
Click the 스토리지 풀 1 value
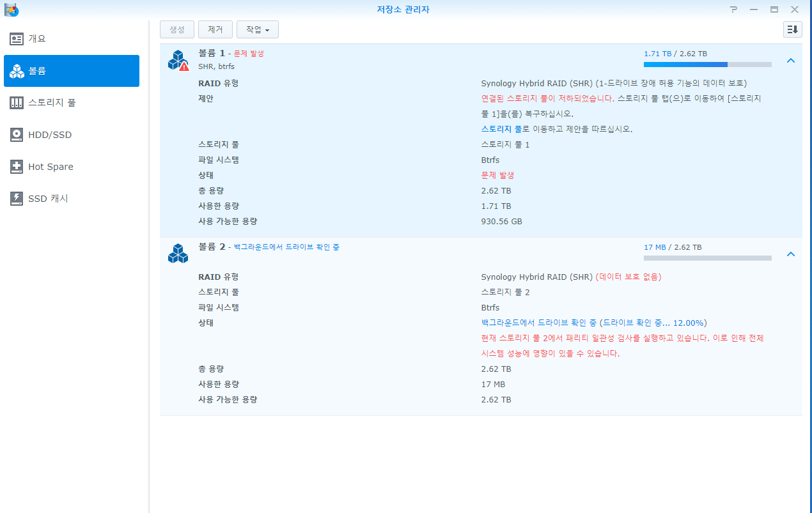[505, 145]
